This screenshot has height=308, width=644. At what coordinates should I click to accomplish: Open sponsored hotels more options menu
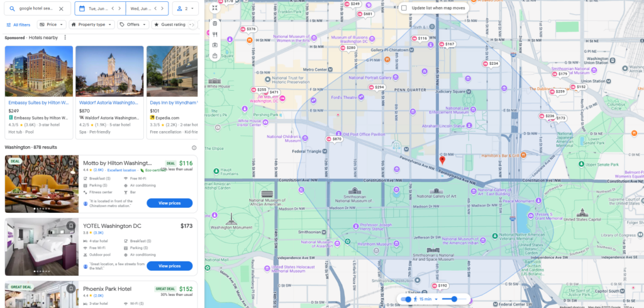(x=65, y=37)
